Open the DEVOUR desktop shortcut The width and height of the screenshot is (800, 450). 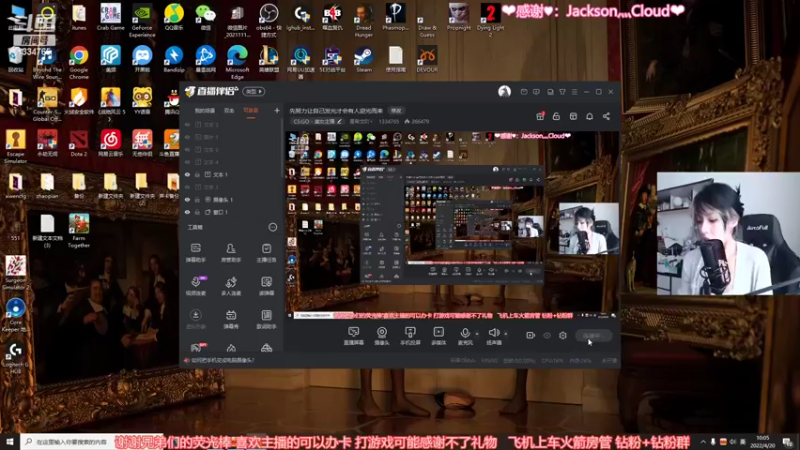(427, 59)
